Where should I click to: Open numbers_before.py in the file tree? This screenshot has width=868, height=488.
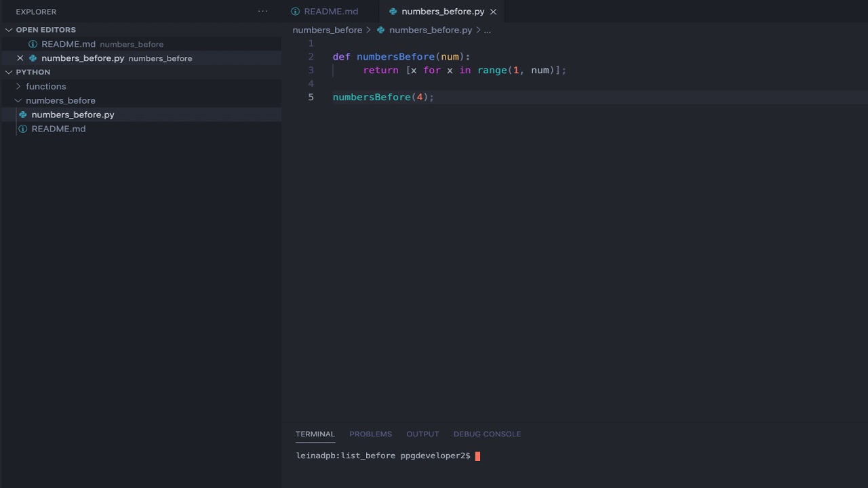[140, 115]
